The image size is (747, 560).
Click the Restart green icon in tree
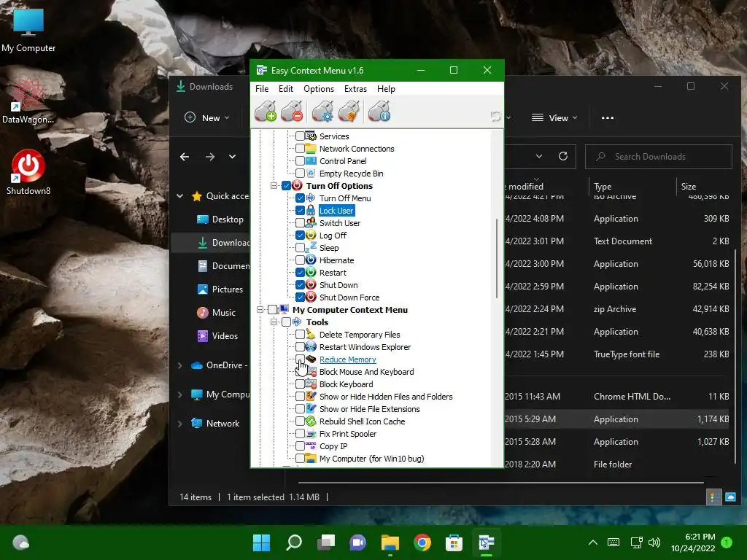coord(311,273)
